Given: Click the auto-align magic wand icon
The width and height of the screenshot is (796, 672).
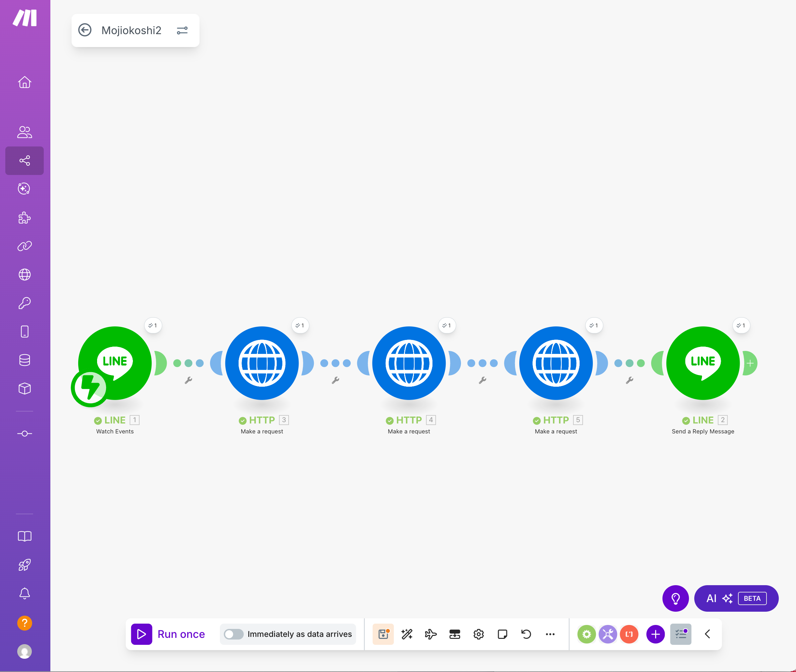Looking at the screenshot, I should pos(407,634).
